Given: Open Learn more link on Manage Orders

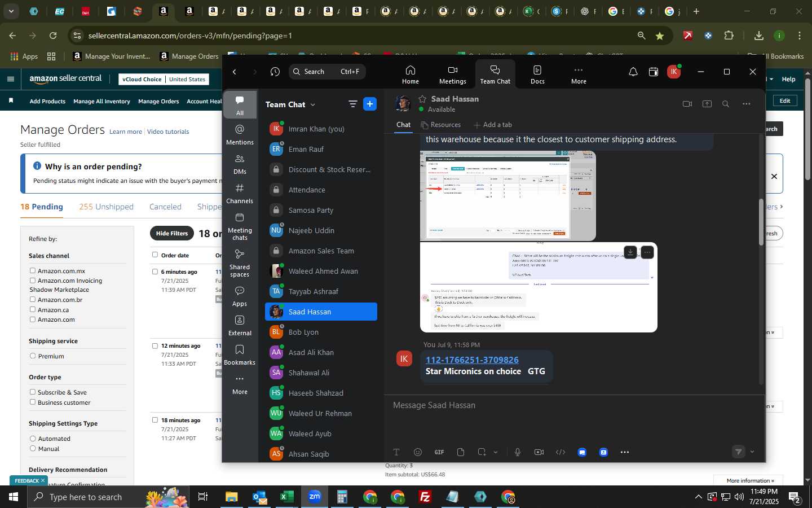Looking at the screenshot, I should (126, 132).
